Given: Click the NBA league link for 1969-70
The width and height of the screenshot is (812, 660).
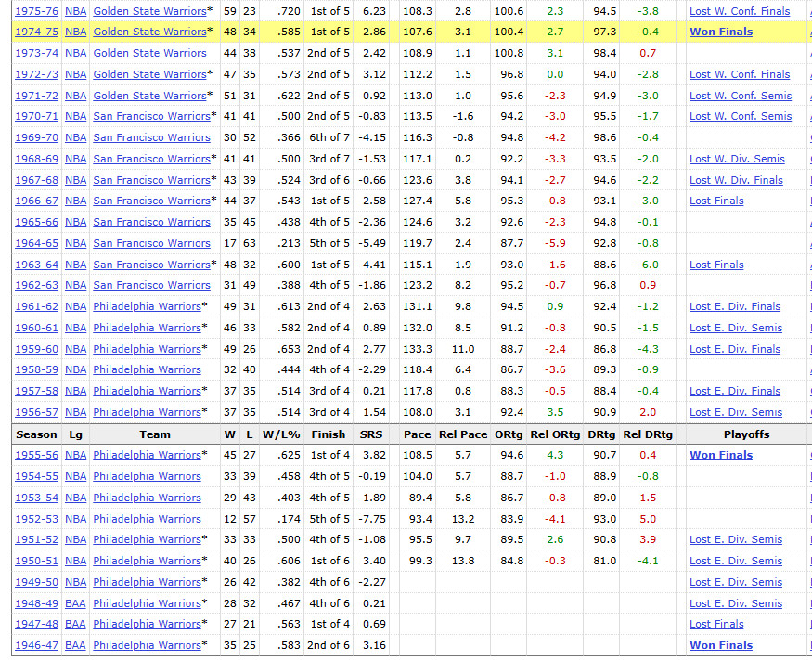Looking at the screenshot, I should coord(75,137).
